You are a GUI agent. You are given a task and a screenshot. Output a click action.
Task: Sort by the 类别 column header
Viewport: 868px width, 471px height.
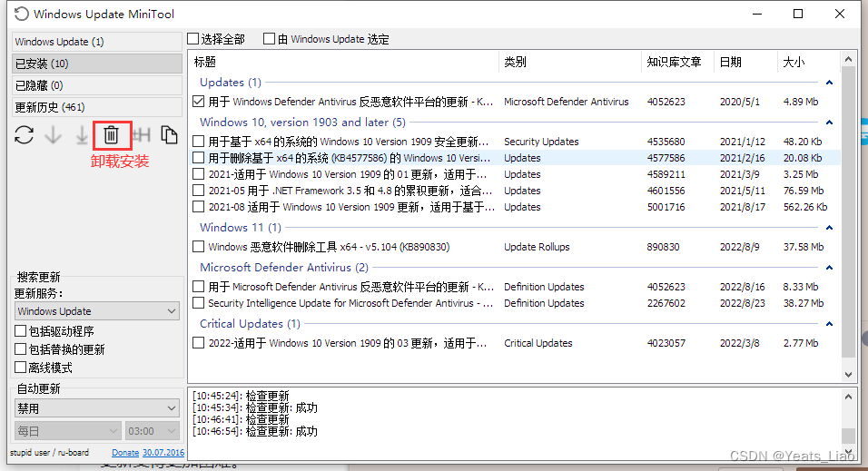click(x=570, y=62)
